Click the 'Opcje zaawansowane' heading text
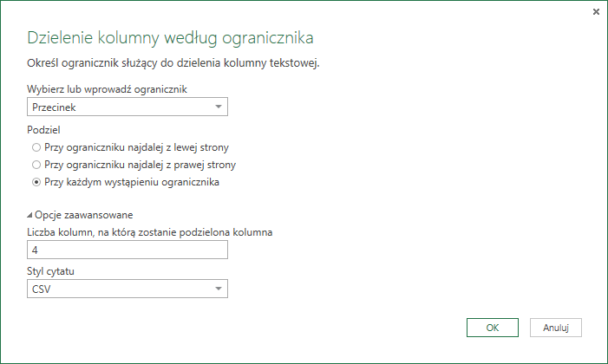The height and width of the screenshot is (364, 608). 83,215
